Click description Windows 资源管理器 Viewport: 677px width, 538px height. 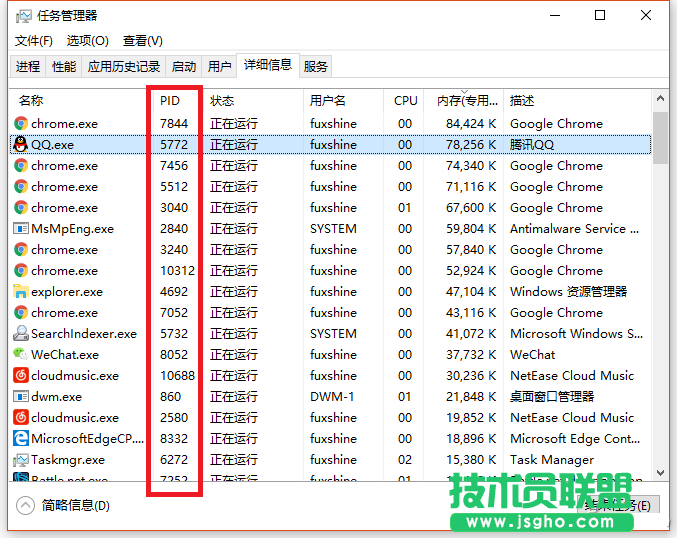click(568, 291)
